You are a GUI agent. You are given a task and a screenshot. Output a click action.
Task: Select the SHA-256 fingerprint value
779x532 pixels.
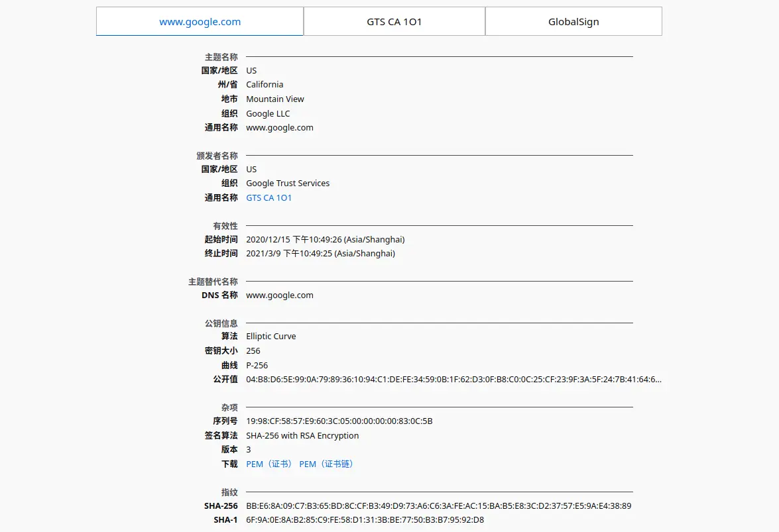[438, 505]
